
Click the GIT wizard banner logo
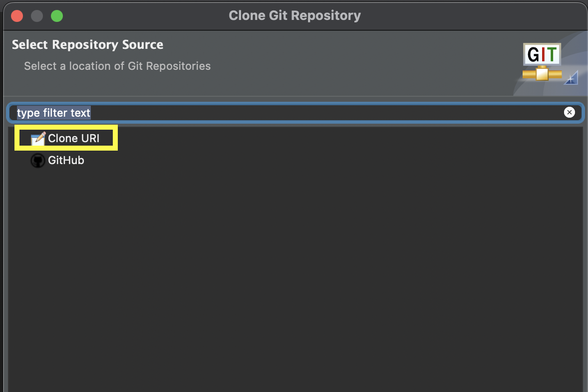click(542, 54)
